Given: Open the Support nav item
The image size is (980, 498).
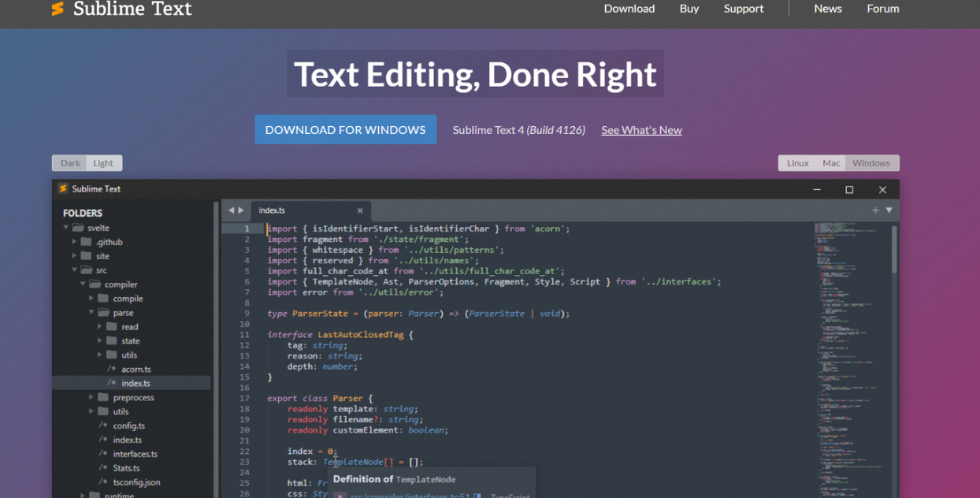Looking at the screenshot, I should pyautogui.click(x=744, y=9).
